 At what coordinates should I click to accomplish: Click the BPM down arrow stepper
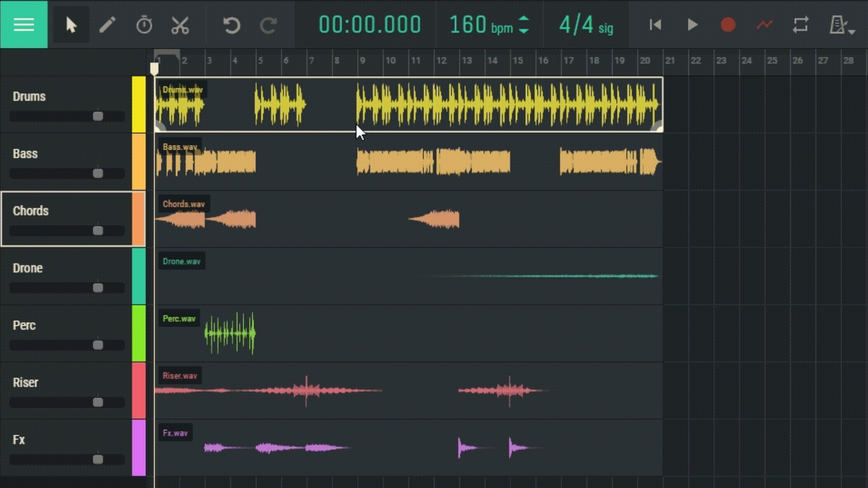pyautogui.click(x=523, y=32)
